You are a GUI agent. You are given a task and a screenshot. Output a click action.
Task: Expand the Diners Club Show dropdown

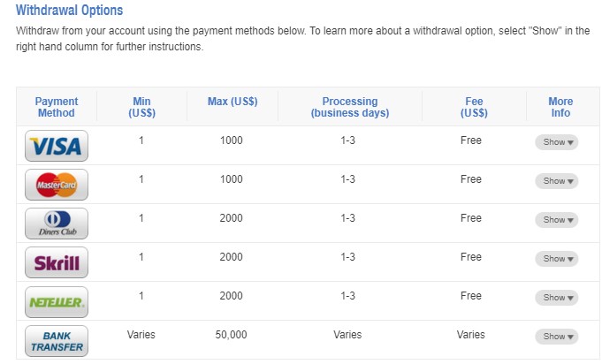[x=557, y=220]
